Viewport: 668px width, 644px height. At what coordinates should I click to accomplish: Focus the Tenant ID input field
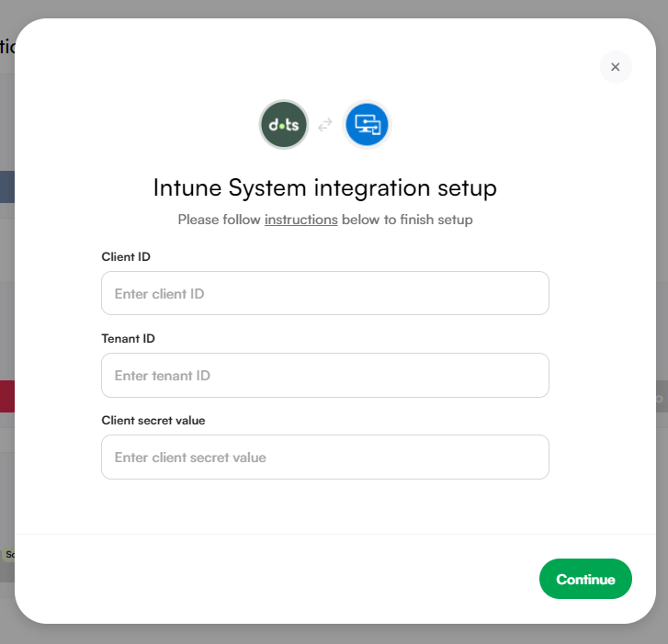click(x=325, y=375)
